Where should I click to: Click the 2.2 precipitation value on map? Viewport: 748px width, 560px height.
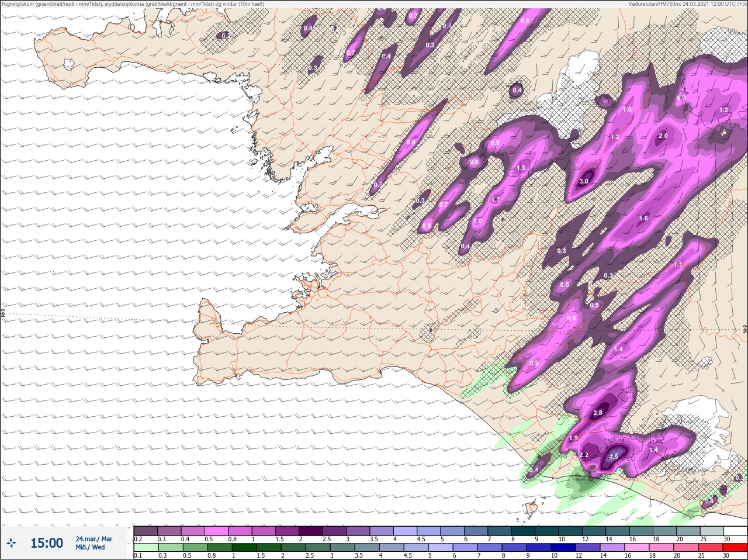[x=583, y=455]
